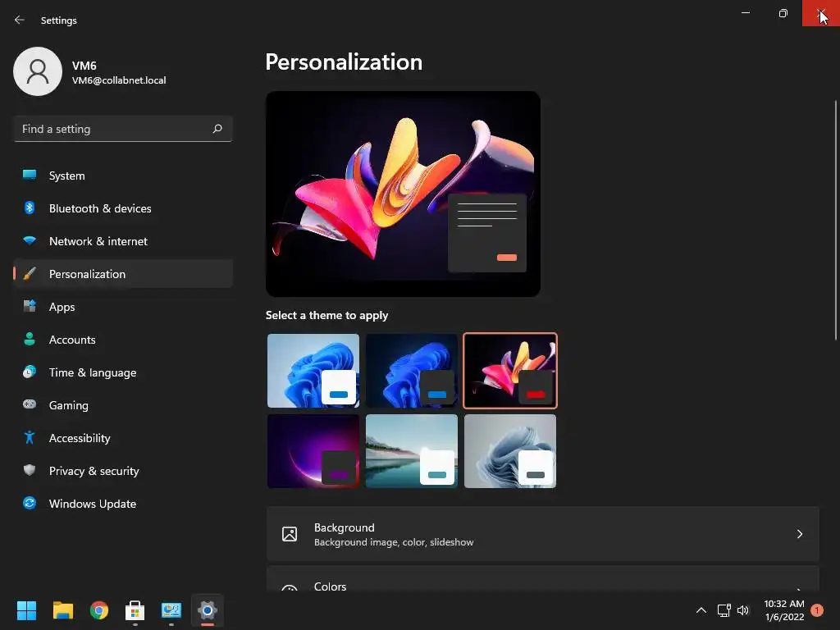Open Network & internet settings label

98,241
